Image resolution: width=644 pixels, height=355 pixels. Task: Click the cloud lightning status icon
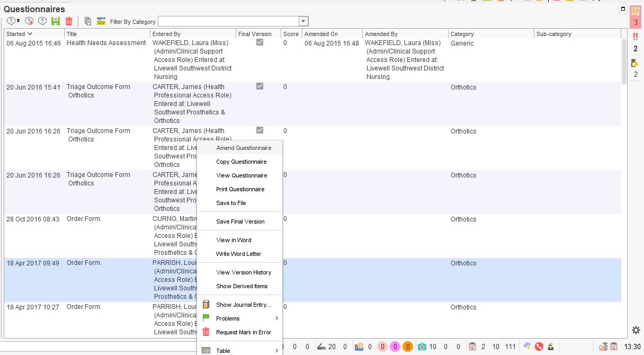tap(527, 347)
